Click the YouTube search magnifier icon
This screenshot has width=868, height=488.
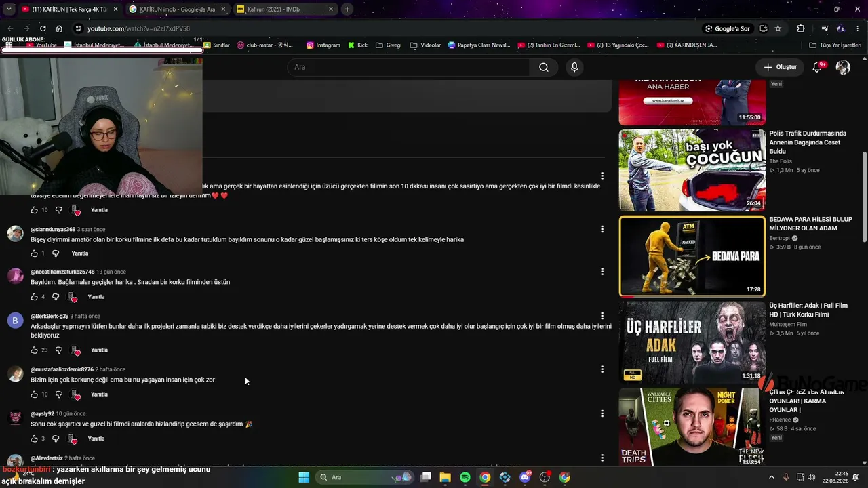(543, 67)
